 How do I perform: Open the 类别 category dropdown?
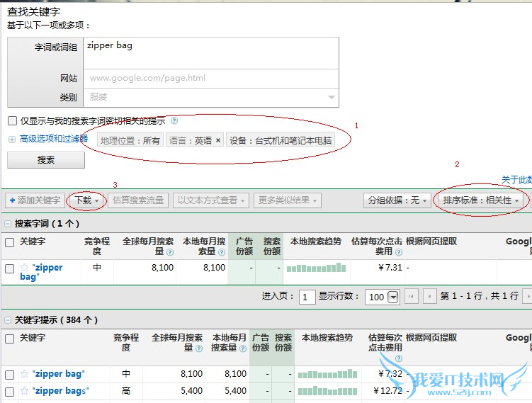coord(211,97)
